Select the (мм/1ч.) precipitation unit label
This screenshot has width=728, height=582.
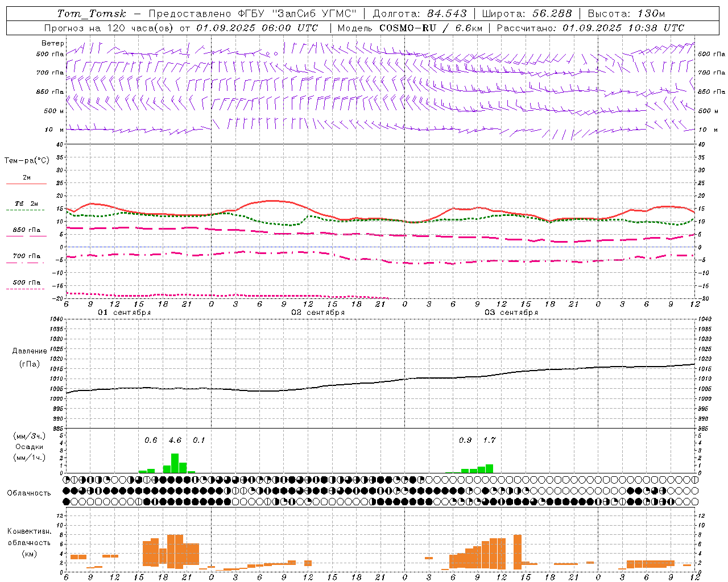click(x=30, y=458)
